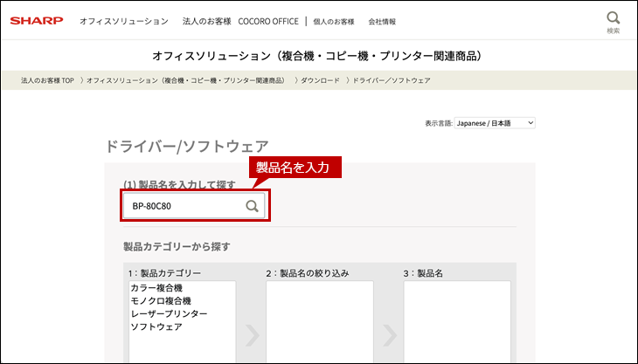
Task: Click the 製品名の絞り込み list box
Action: [320, 322]
